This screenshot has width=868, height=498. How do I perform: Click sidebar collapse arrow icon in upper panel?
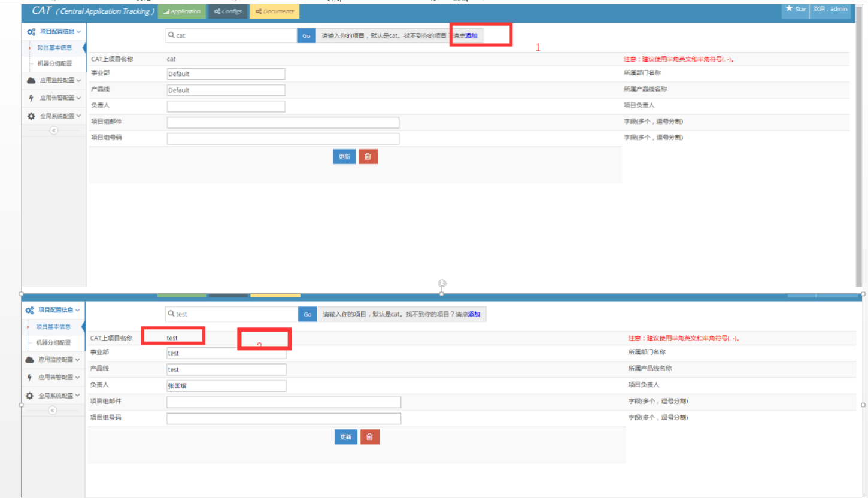coord(54,130)
